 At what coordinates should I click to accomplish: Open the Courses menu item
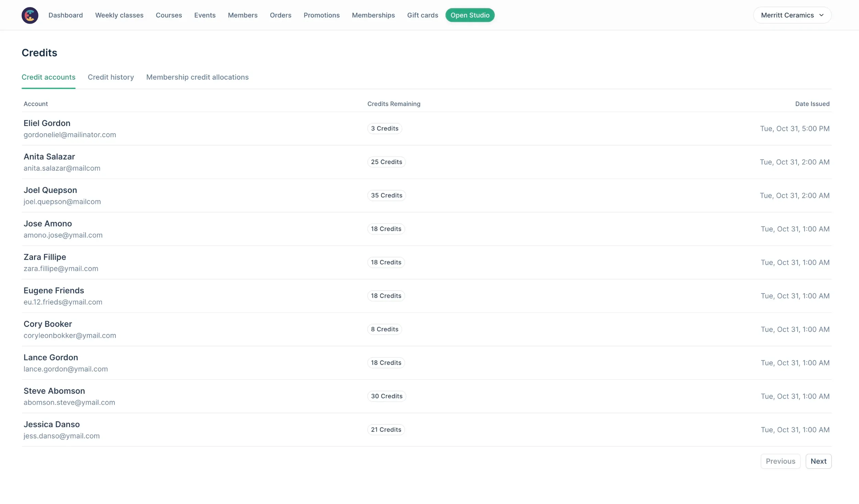tap(169, 15)
